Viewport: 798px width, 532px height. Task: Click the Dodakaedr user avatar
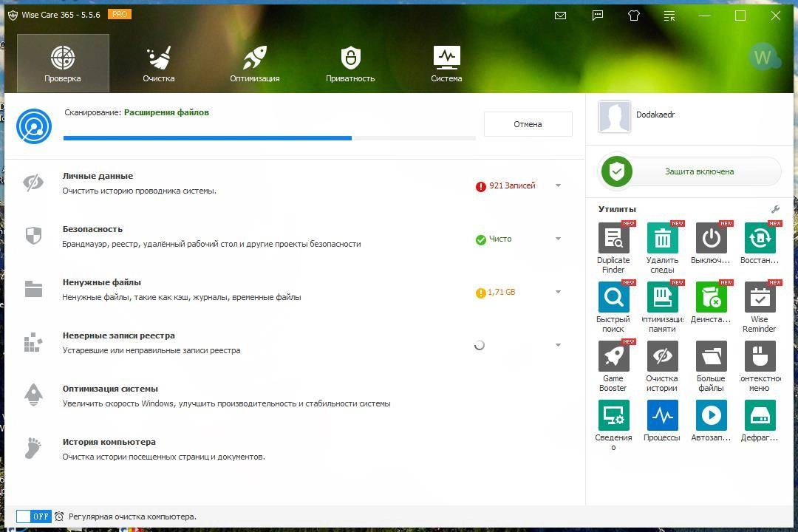(614, 117)
